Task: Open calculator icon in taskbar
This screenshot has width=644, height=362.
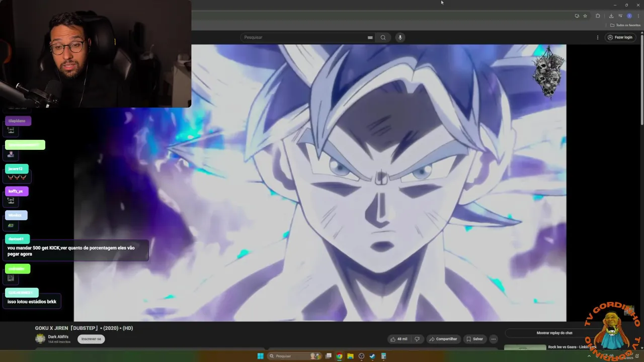Action: [x=383, y=356]
